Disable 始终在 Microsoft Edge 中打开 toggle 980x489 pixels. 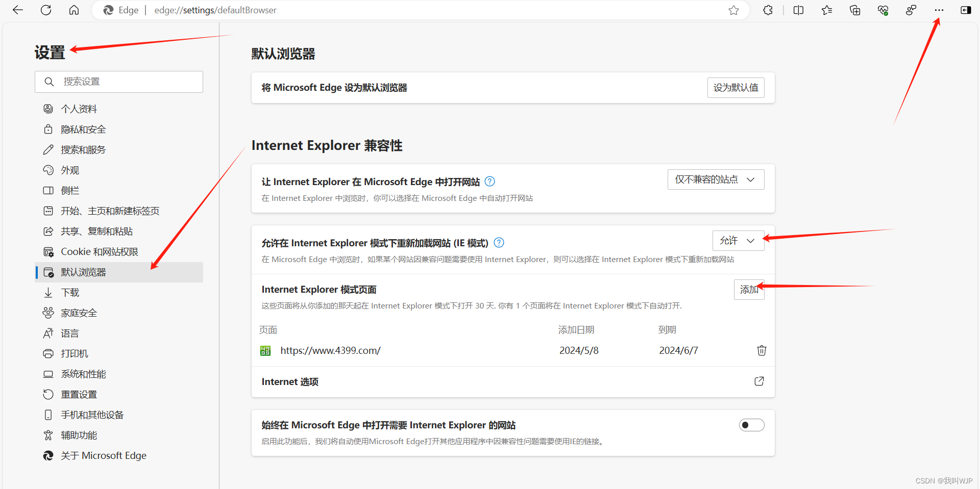(x=751, y=425)
